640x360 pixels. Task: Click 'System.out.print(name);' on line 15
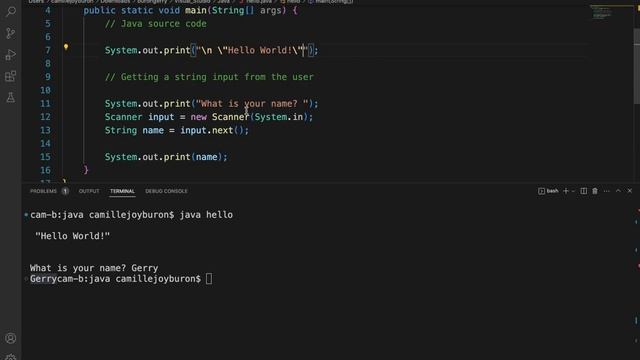click(166, 157)
